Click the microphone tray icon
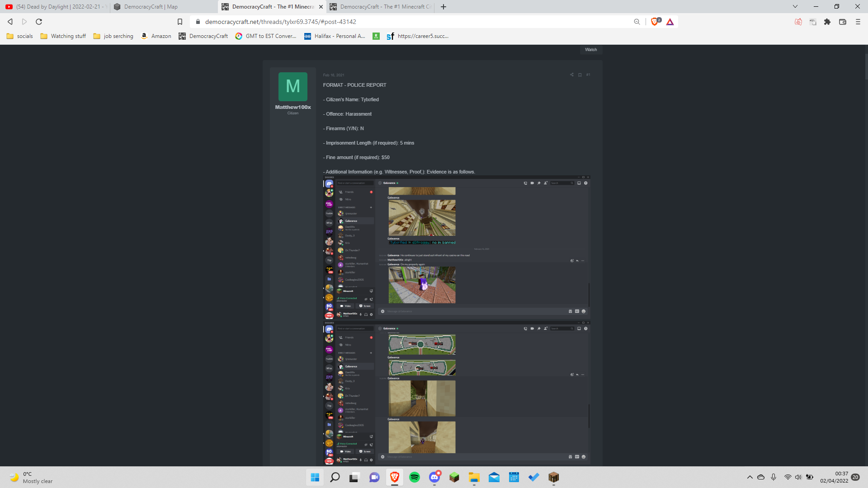The image size is (868, 488). [774, 477]
